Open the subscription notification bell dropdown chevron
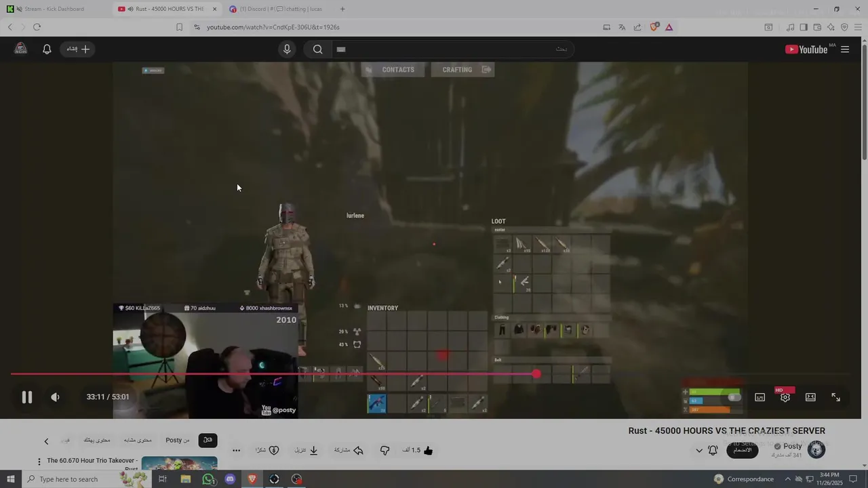The image size is (868, 488). pos(699,451)
